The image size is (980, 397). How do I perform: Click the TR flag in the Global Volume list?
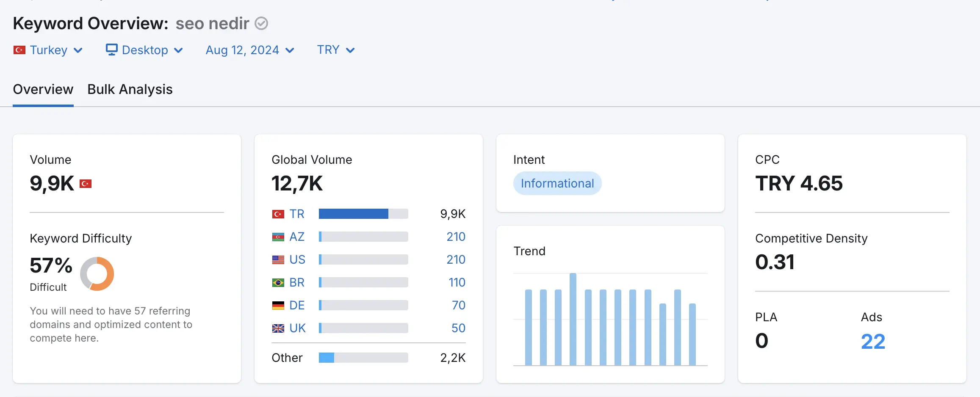[x=278, y=214]
